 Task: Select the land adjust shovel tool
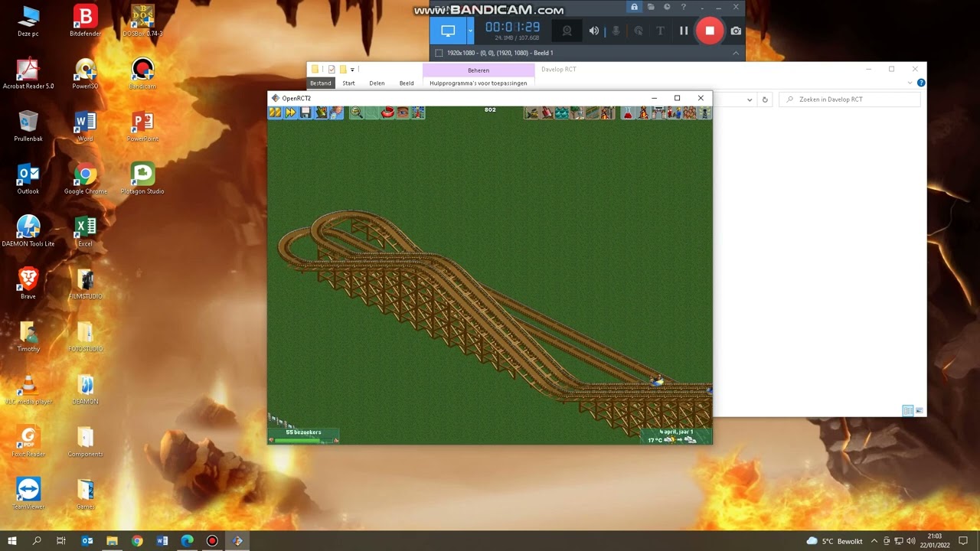[547, 112]
